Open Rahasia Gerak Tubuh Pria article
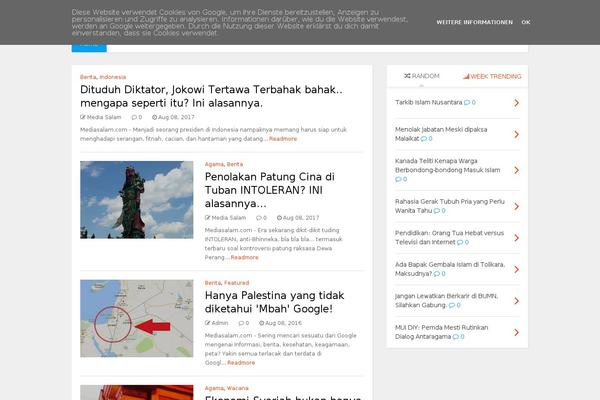This screenshot has height=400, width=600. pos(450,206)
